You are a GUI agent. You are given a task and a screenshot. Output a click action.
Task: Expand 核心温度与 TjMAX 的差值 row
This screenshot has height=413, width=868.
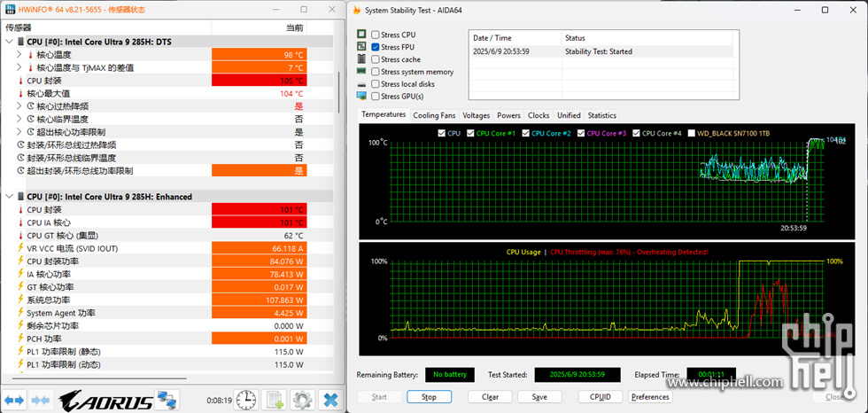(19, 67)
